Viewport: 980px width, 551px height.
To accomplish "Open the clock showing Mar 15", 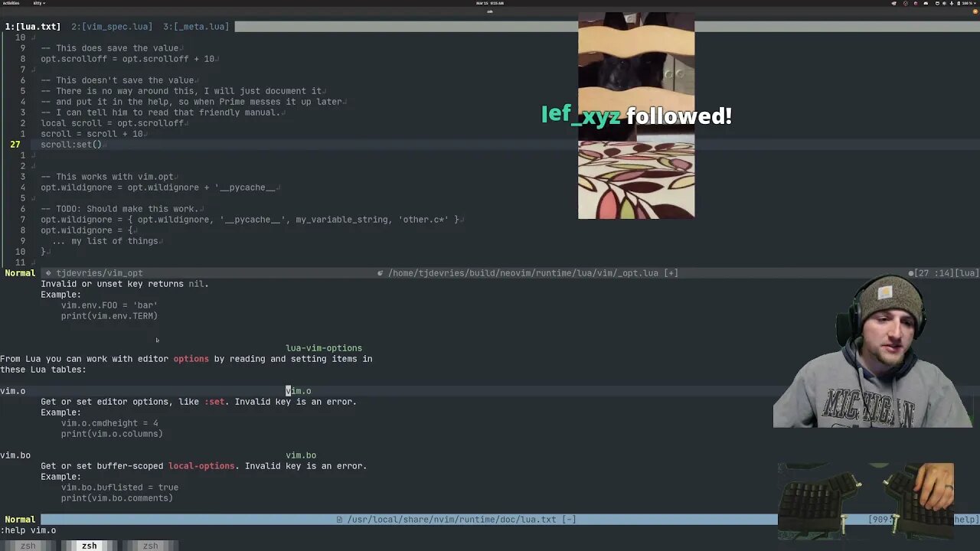I will pos(489,3).
